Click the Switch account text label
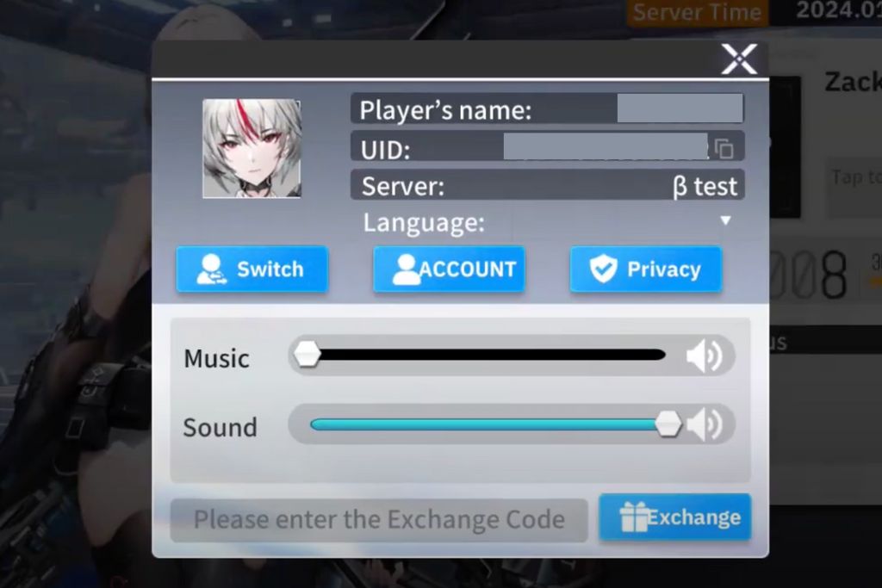Image resolution: width=882 pixels, height=588 pixels. pos(270,269)
